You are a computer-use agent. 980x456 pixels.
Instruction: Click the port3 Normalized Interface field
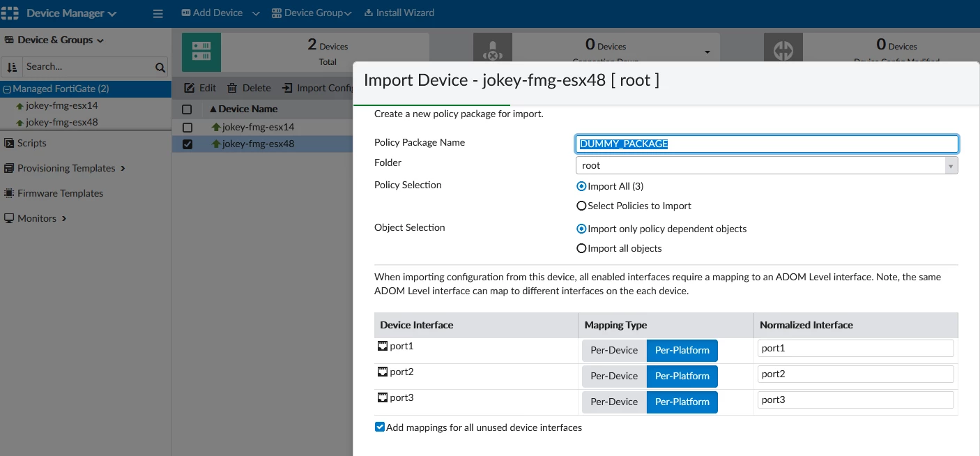(x=855, y=400)
